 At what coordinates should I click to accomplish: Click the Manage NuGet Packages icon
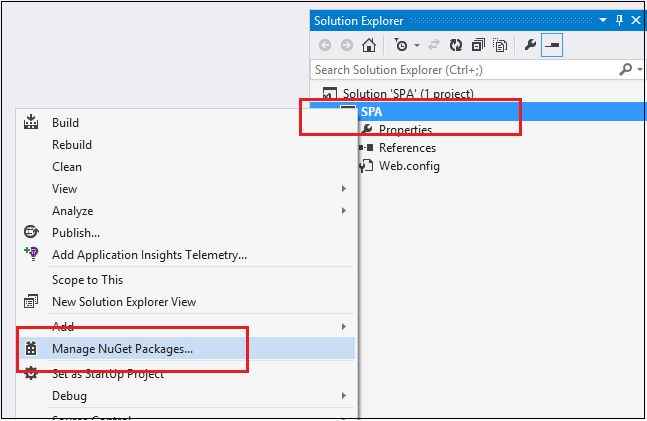(31, 348)
